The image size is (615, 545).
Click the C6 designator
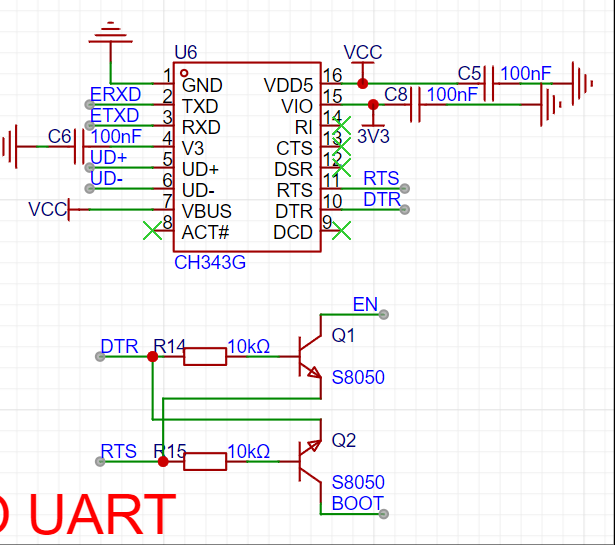coord(59,137)
